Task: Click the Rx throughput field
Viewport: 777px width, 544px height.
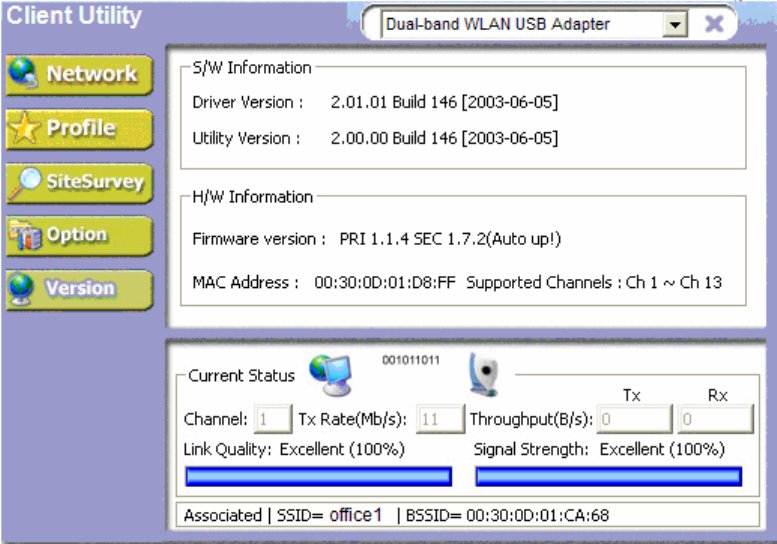Action: coord(716,419)
